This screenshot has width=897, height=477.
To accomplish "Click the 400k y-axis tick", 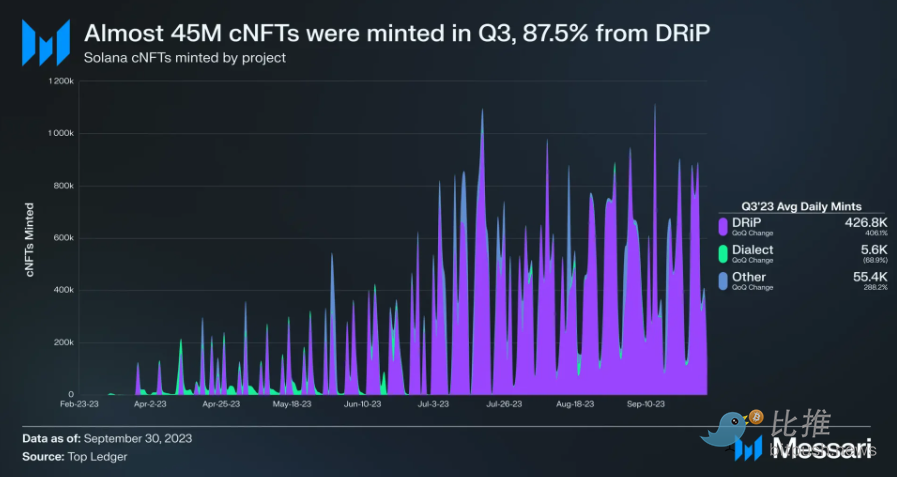I will click(x=63, y=290).
